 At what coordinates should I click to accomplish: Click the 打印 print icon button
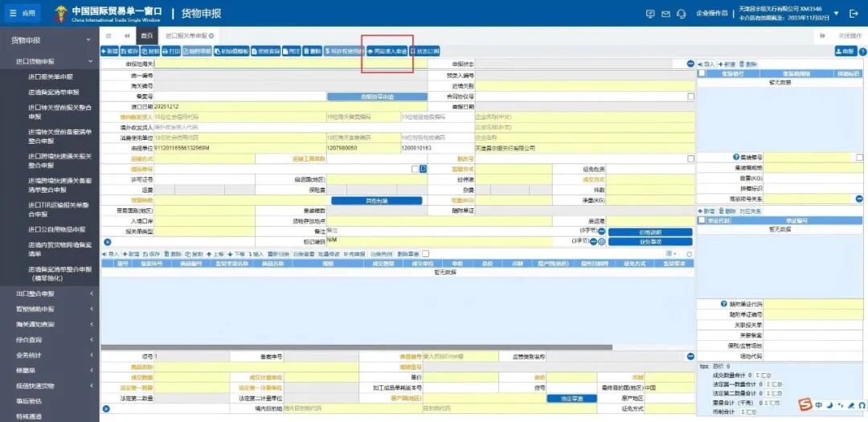click(x=171, y=51)
